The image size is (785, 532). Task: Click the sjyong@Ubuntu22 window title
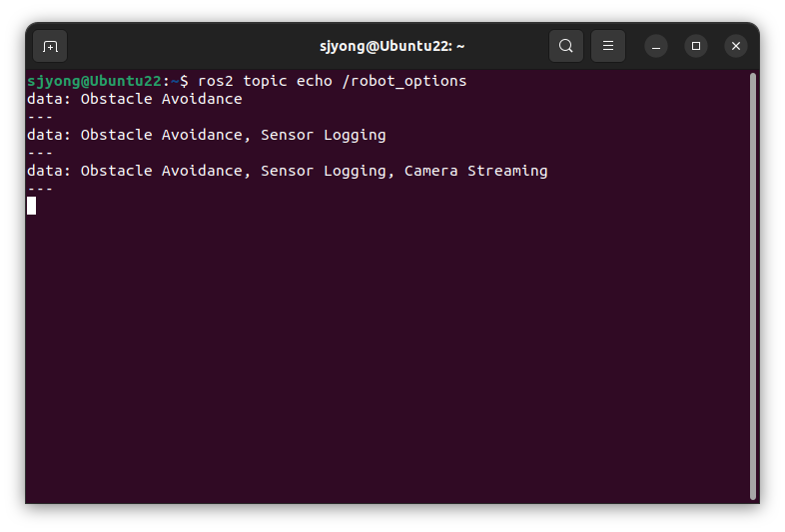pos(392,46)
